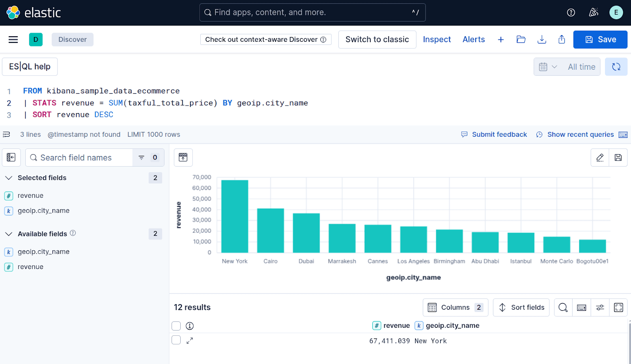
Task: Click the share export icon near Save
Action: coord(561,39)
